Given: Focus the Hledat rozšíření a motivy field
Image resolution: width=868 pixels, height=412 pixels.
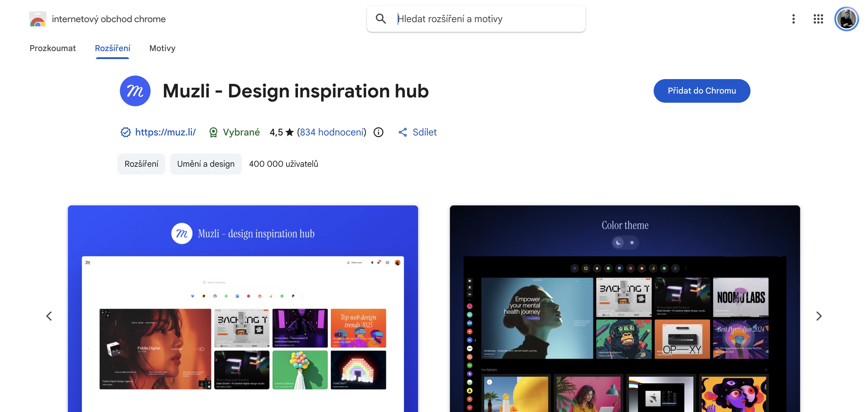Looking at the screenshot, I should coord(476,19).
